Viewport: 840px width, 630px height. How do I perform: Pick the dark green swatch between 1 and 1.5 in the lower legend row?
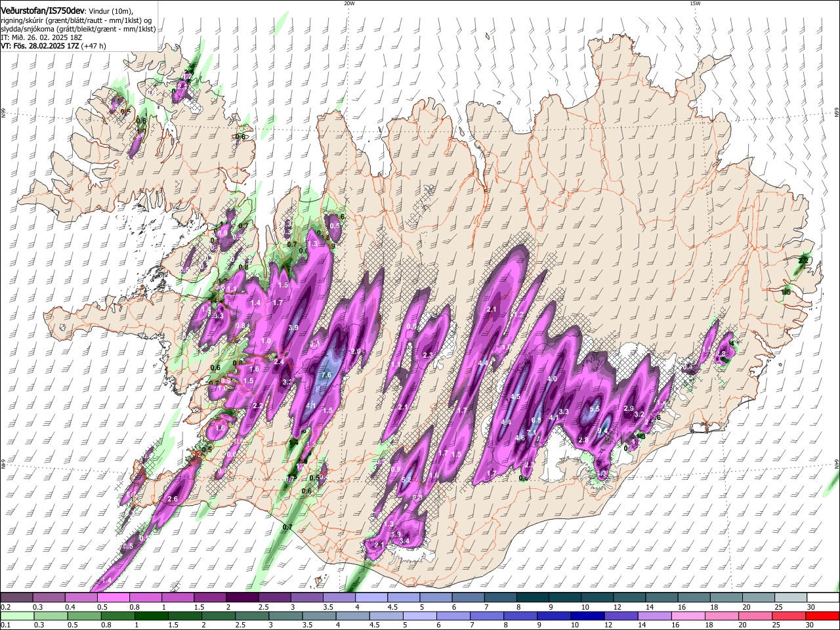tap(151, 616)
